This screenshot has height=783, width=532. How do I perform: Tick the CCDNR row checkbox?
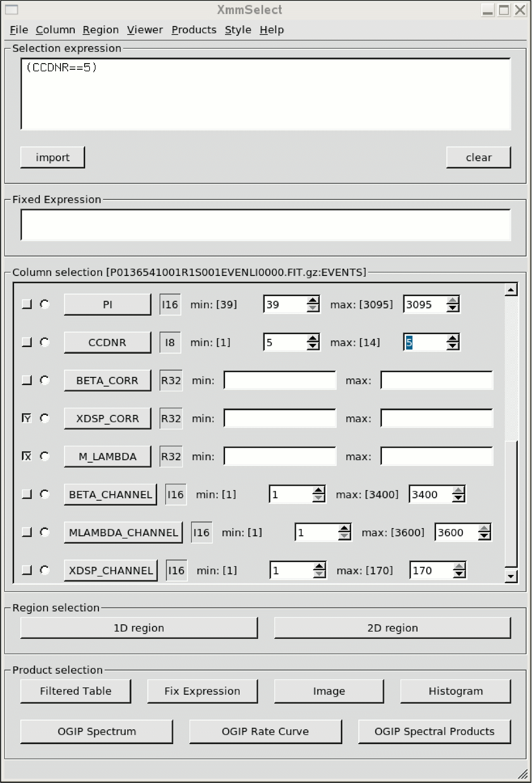(27, 342)
